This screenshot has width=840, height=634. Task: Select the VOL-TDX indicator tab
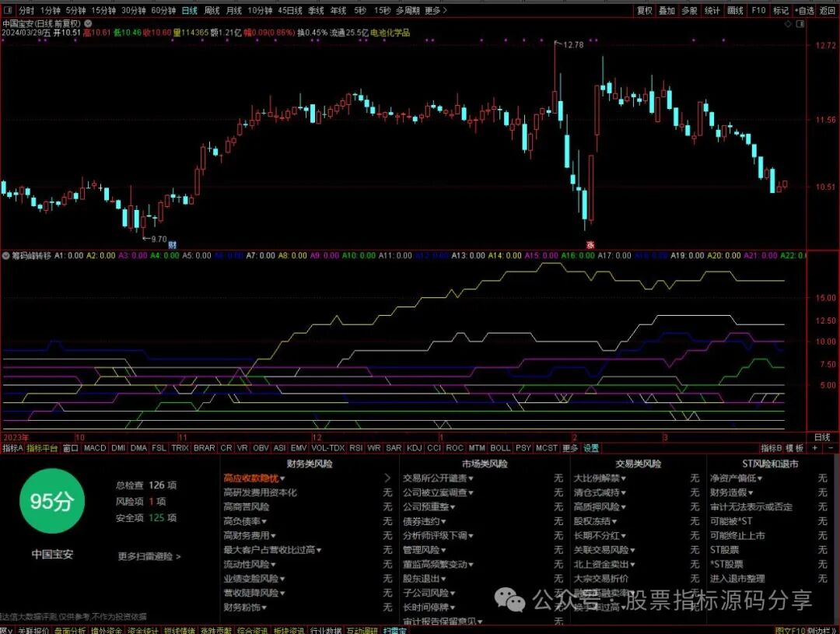pos(328,448)
